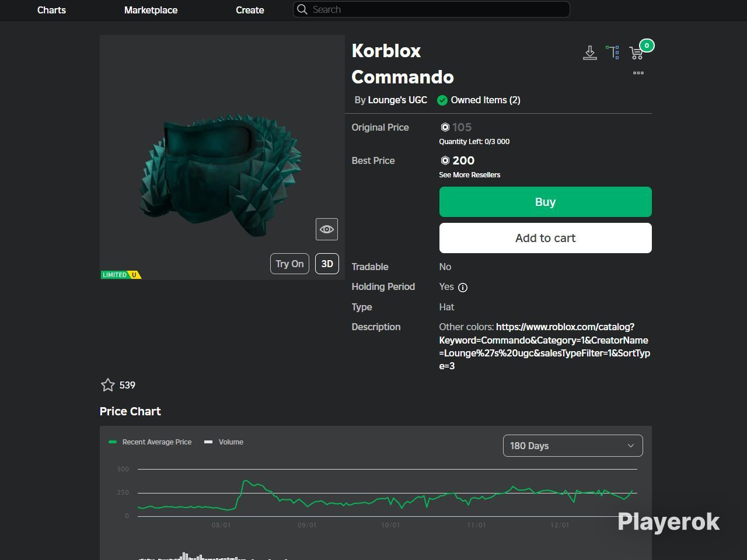Click the verified badge next to Owned Items

[442, 100]
